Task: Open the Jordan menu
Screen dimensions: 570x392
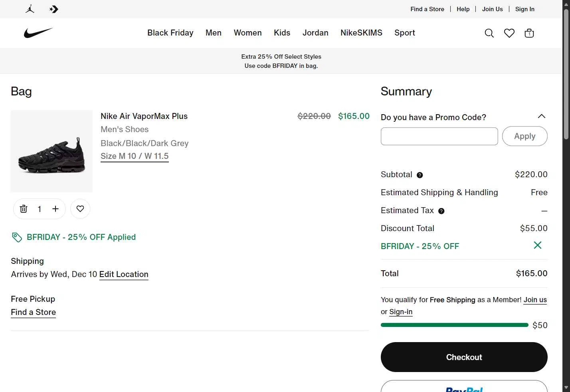Action: click(315, 33)
